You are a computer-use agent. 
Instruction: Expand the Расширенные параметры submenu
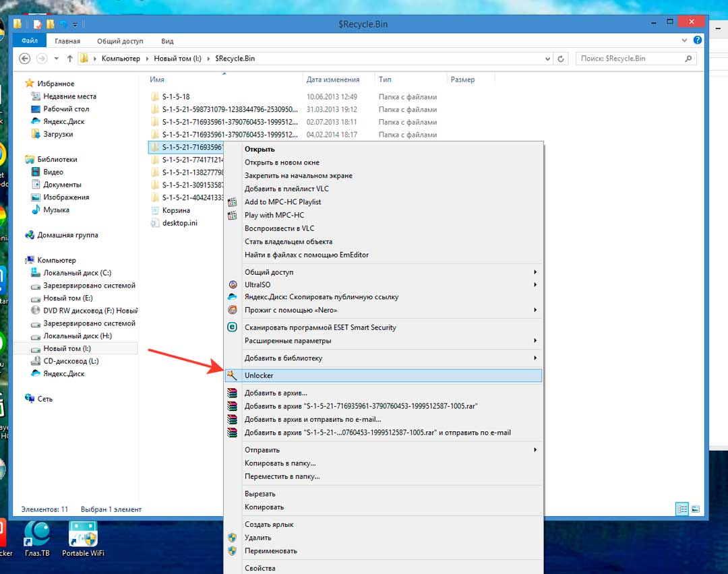click(535, 340)
